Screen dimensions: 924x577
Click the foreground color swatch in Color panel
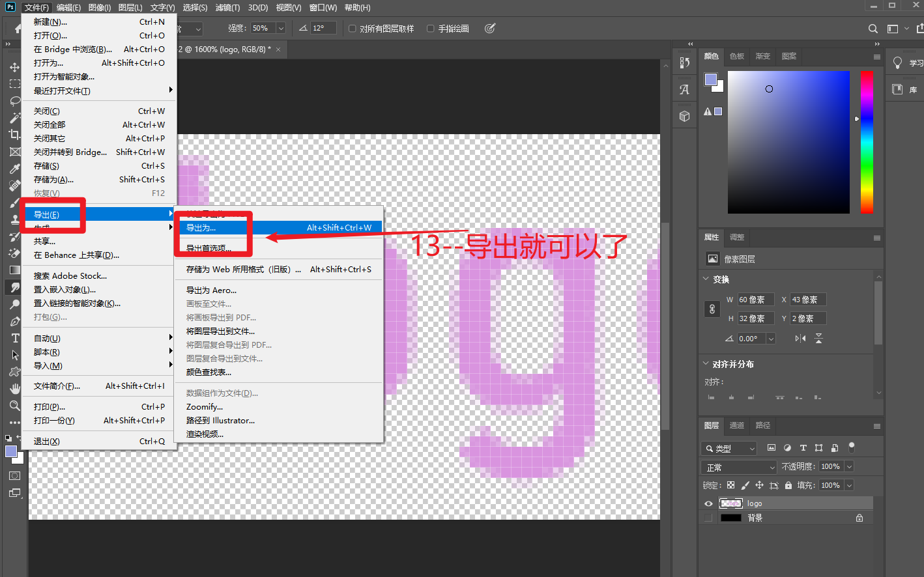pyautogui.click(x=710, y=79)
